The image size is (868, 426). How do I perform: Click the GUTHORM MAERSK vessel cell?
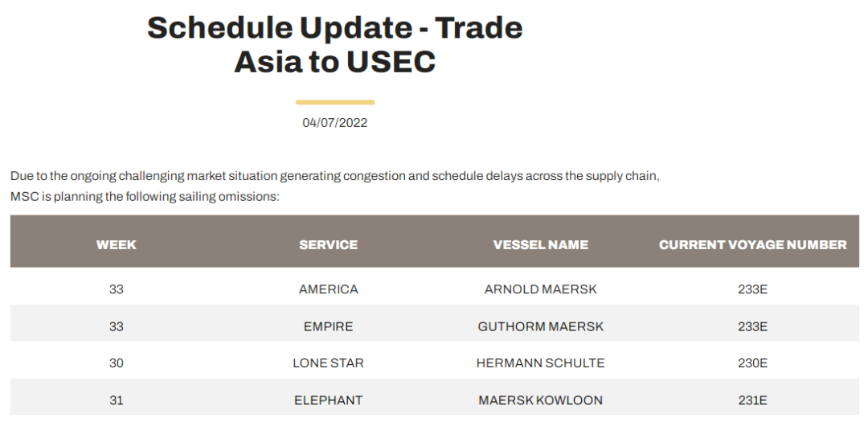click(x=540, y=326)
